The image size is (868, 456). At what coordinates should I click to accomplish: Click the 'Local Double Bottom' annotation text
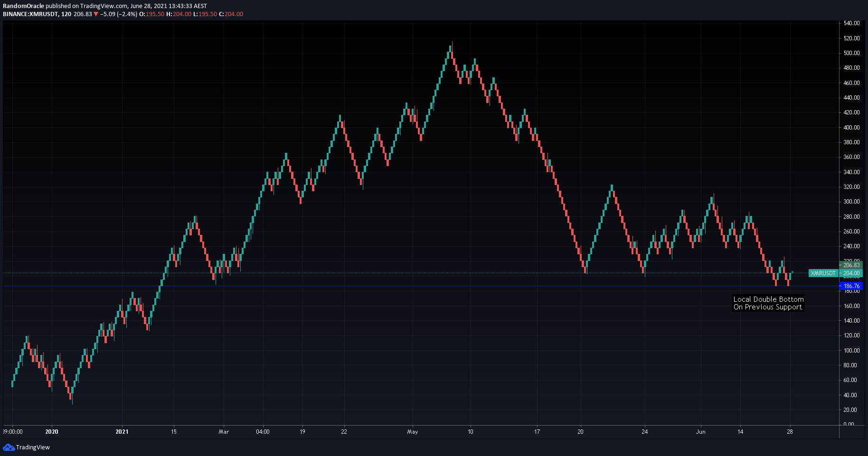click(x=768, y=299)
